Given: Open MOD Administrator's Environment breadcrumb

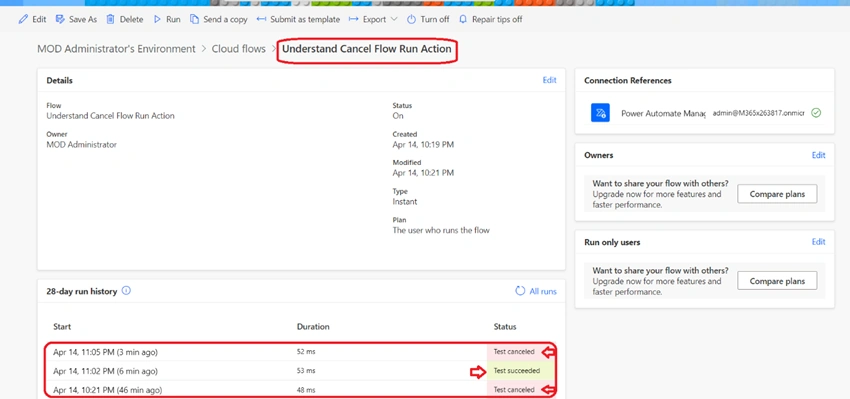Looking at the screenshot, I should tap(116, 49).
